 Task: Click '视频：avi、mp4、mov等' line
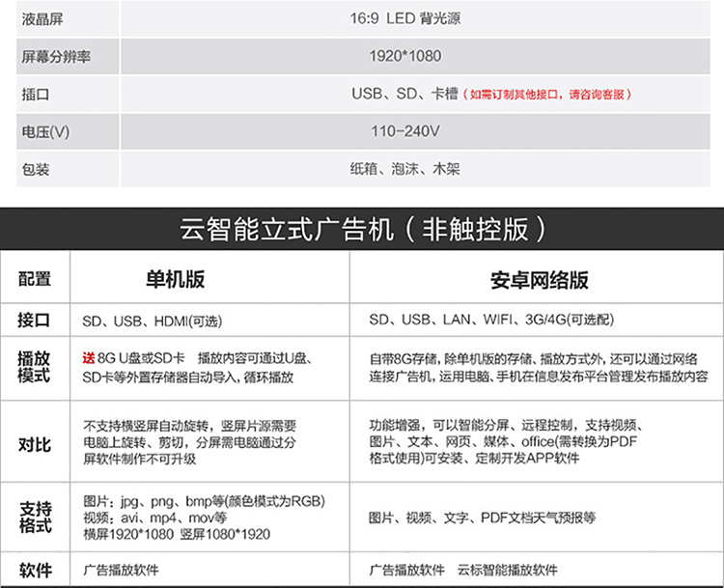click(x=155, y=518)
